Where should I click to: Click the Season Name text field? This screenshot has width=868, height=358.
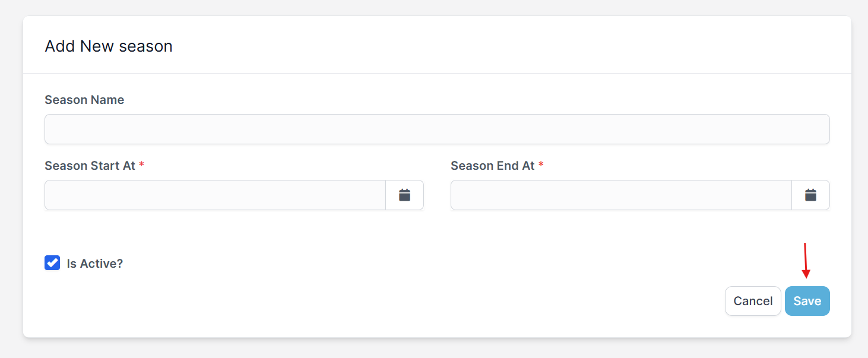437,129
